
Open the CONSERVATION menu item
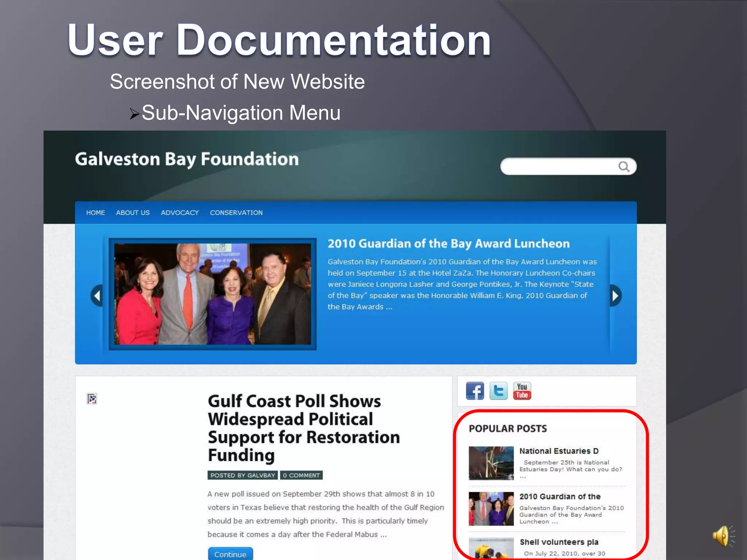pyautogui.click(x=236, y=213)
